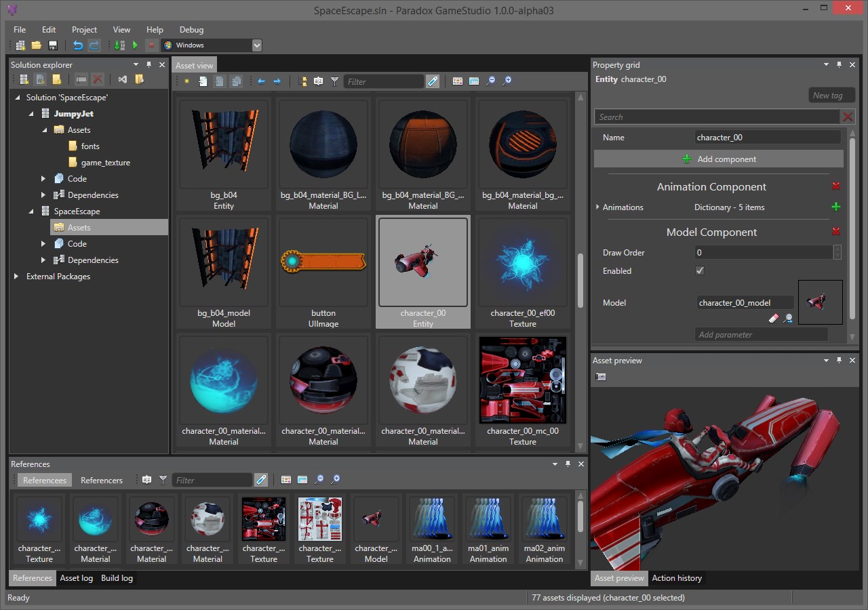Switch to the Build log tab
This screenshot has height=610, width=868.
pos(117,578)
